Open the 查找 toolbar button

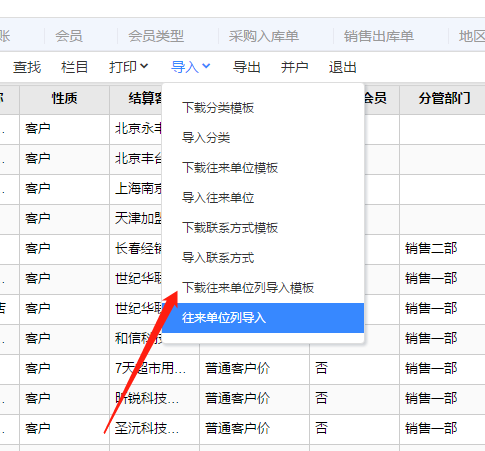(27, 67)
